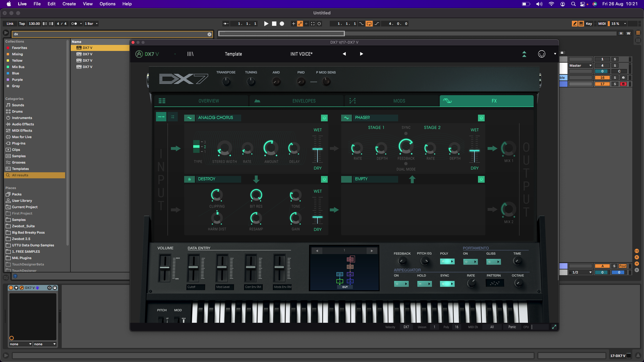Toggle the Phaser effect power button
Viewport: 644px width, 362px height.
[x=481, y=118]
